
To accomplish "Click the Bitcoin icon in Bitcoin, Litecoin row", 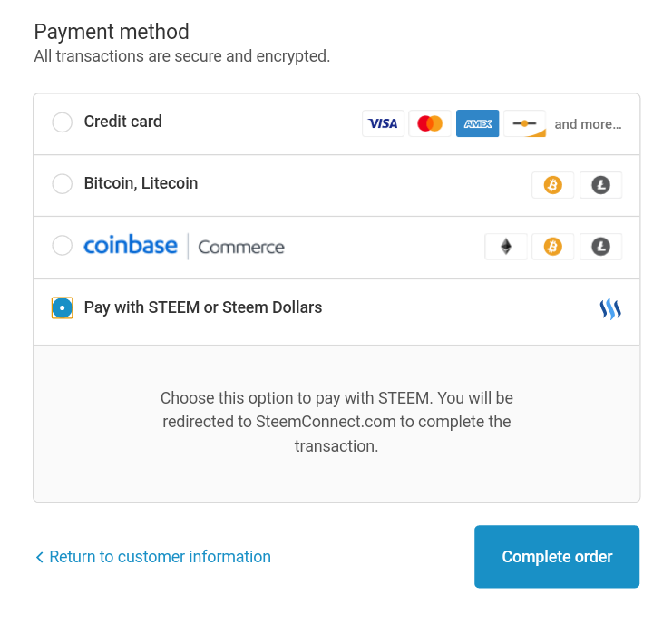I will (x=552, y=185).
